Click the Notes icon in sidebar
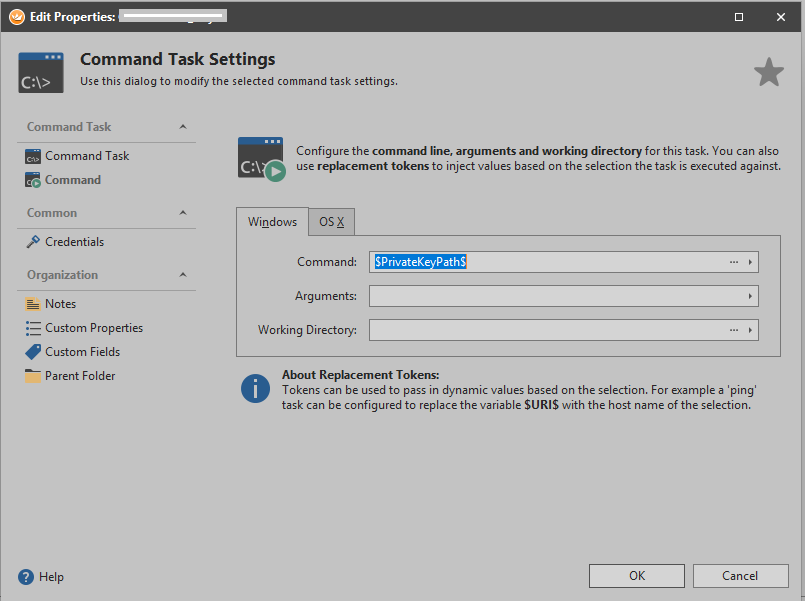805x601 pixels. [x=33, y=304]
